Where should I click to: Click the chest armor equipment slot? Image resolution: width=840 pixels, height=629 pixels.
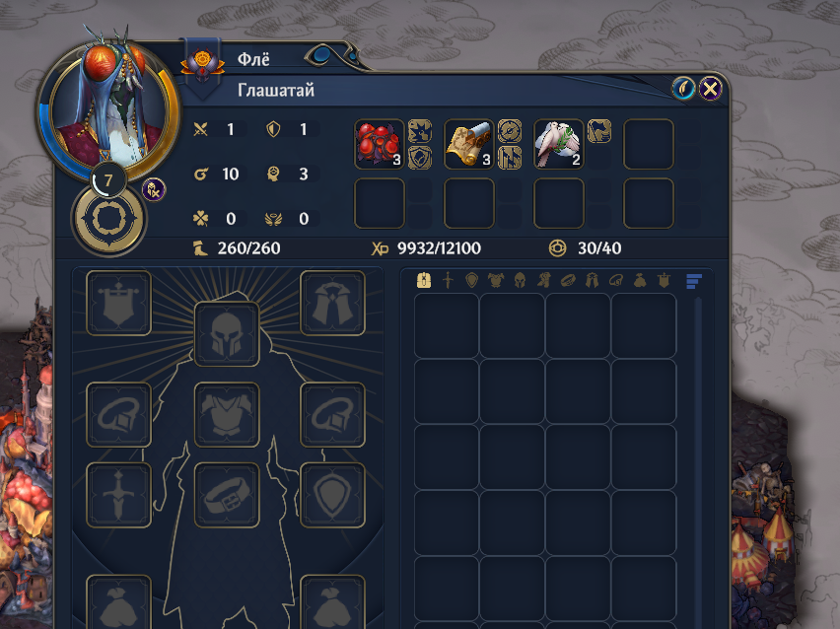(x=227, y=415)
